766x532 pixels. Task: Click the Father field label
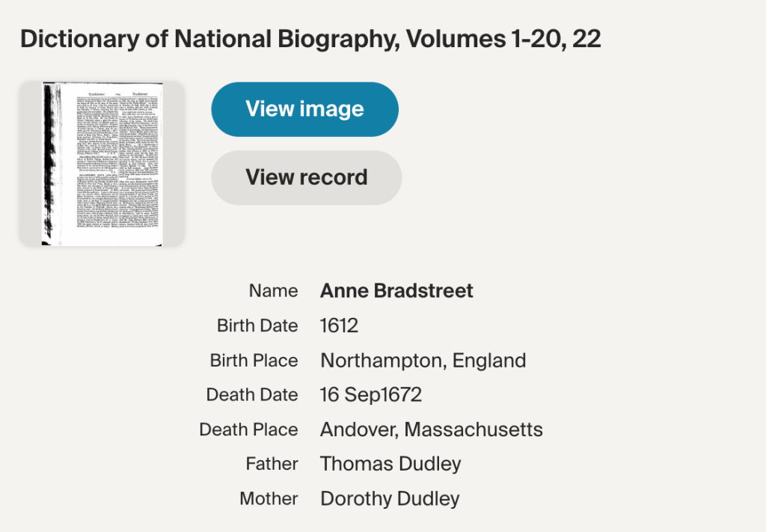(272, 464)
